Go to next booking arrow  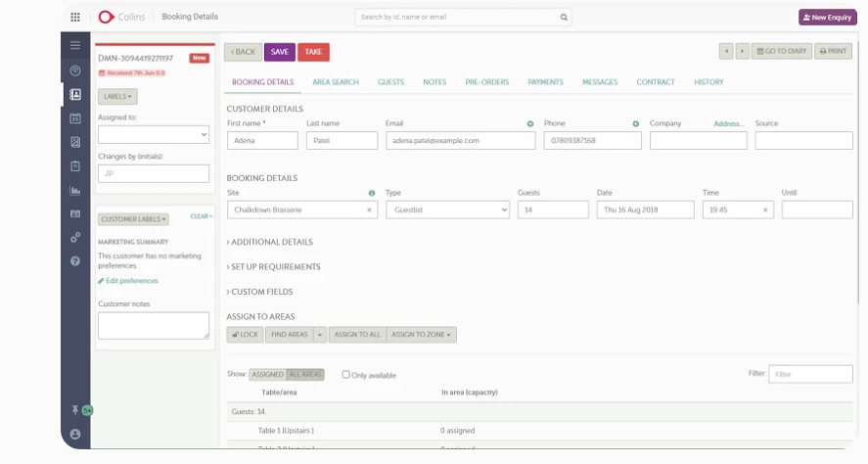743,52
